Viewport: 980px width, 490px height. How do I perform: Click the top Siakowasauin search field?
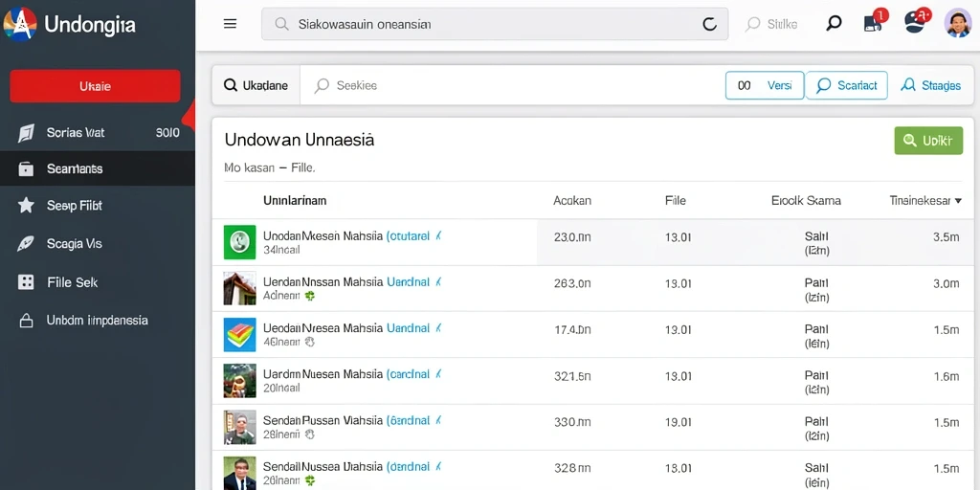(495, 24)
